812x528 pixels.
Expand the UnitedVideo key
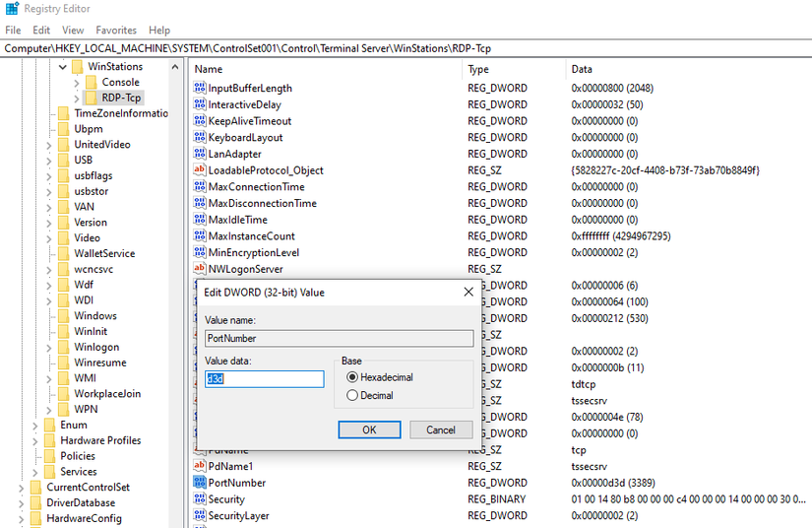click(48, 145)
